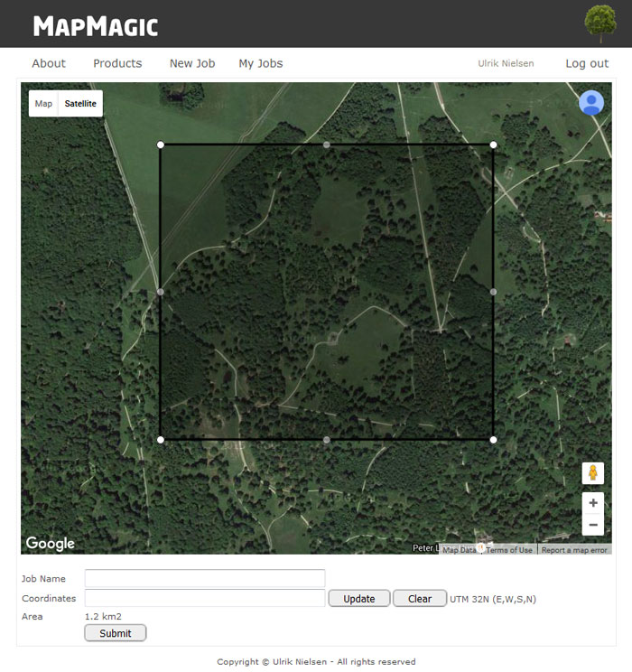Viewport: 632px width, 672px height.
Task: Click the bottom-right corner handle of rectangle
Action: [x=493, y=440]
